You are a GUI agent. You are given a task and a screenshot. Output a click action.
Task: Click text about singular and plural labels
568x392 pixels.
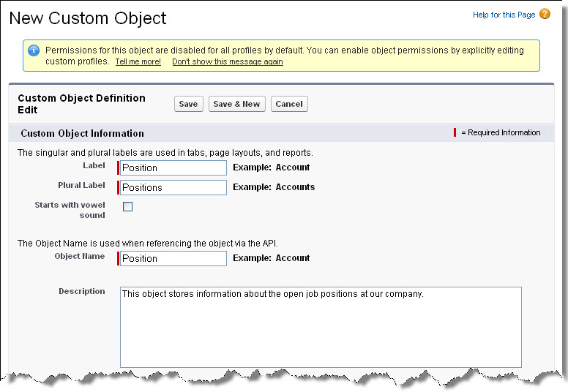click(x=165, y=153)
